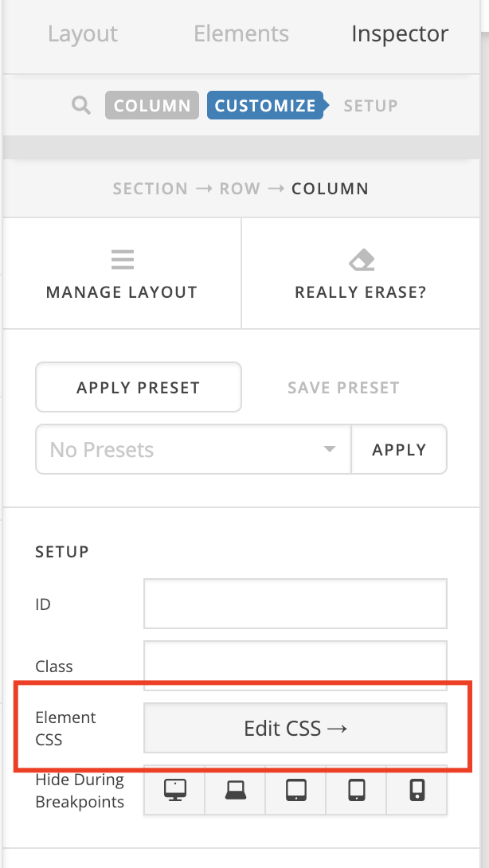Switch to the Layout tab
The height and width of the screenshot is (868, 489).
(83, 34)
